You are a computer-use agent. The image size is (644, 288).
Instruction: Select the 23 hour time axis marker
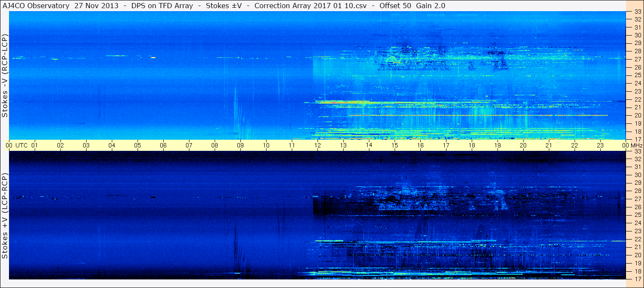point(600,145)
